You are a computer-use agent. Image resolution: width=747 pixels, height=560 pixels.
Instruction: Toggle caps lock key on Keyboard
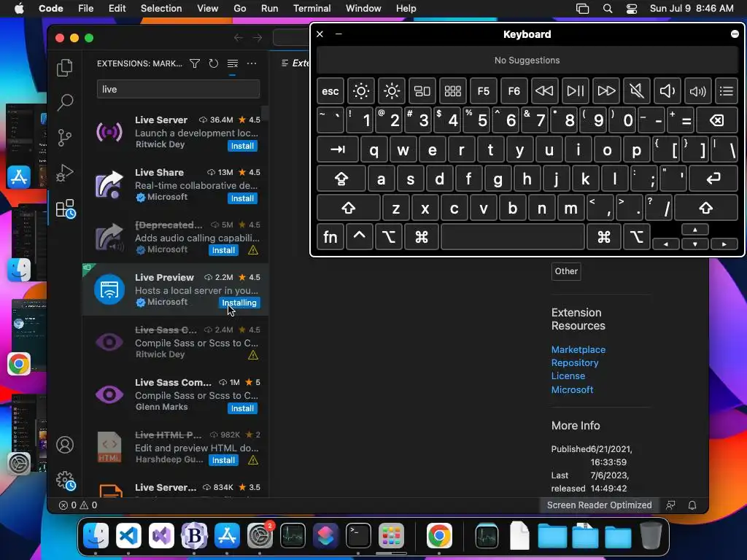[x=341, y=179]
